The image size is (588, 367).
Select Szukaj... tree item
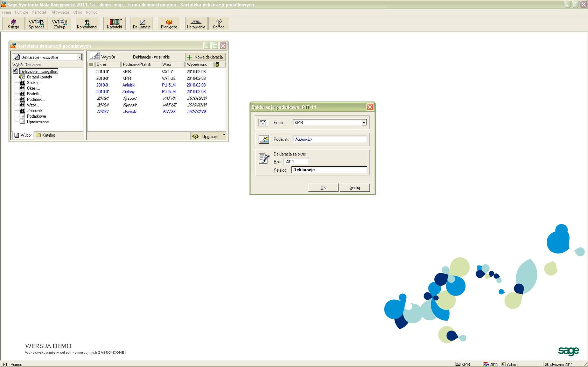click(34, 83)
